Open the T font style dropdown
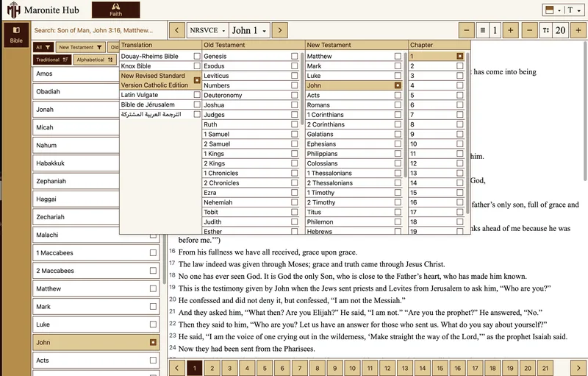 click(574, 10)
